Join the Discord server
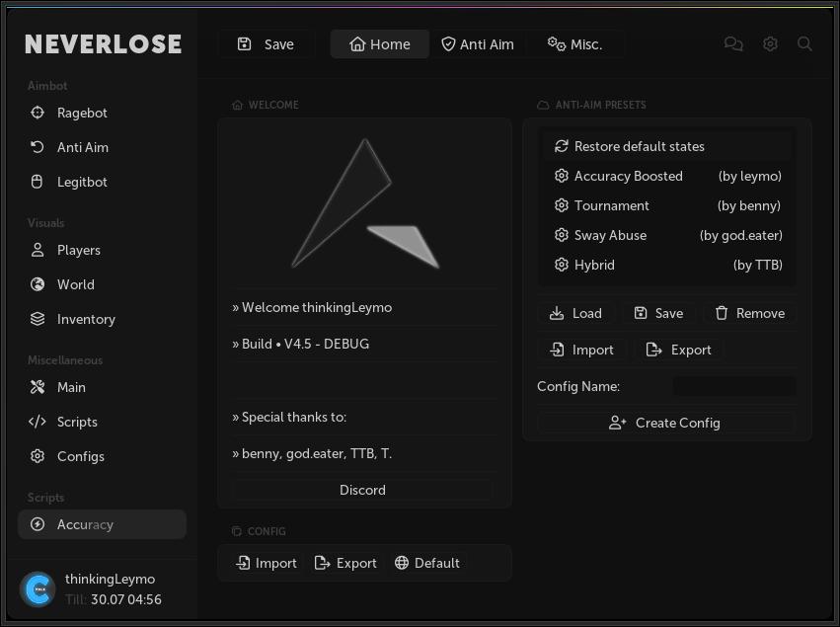840x627 pixels. (x=362, y=490)
